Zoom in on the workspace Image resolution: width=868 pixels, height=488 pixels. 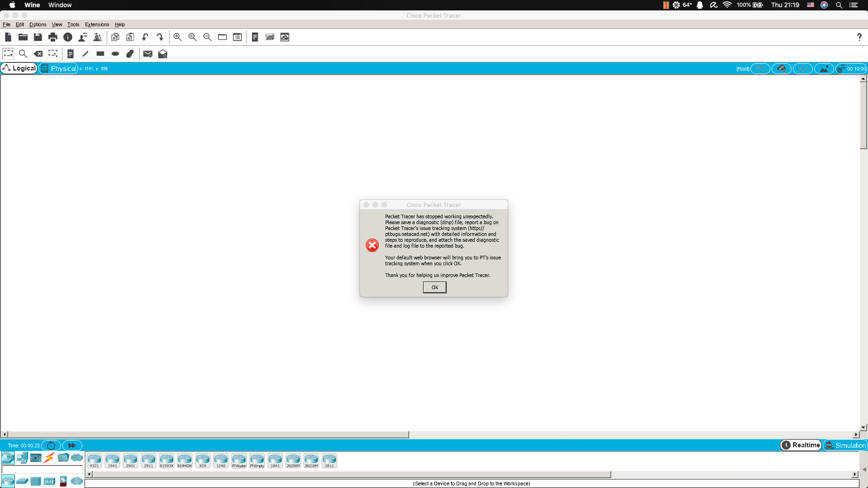pyautogui.click(x=178, y=37)
